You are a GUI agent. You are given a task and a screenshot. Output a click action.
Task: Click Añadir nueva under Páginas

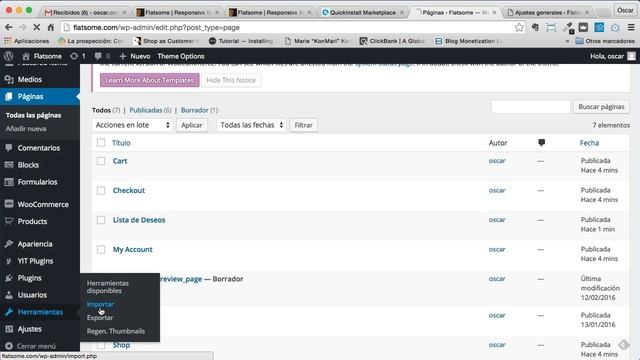(x=26, y=129)
